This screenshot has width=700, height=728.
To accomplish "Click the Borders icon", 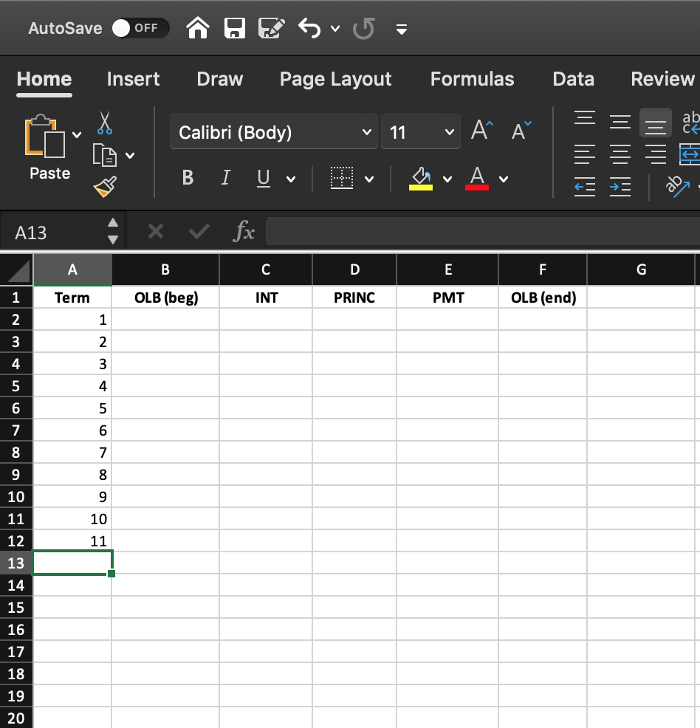I will 342,178.
